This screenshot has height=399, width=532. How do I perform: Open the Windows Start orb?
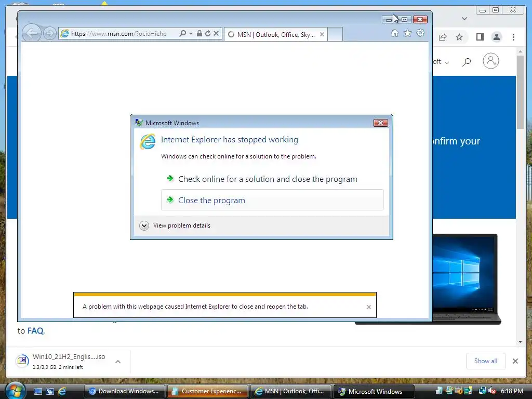(x=15, y=391)
